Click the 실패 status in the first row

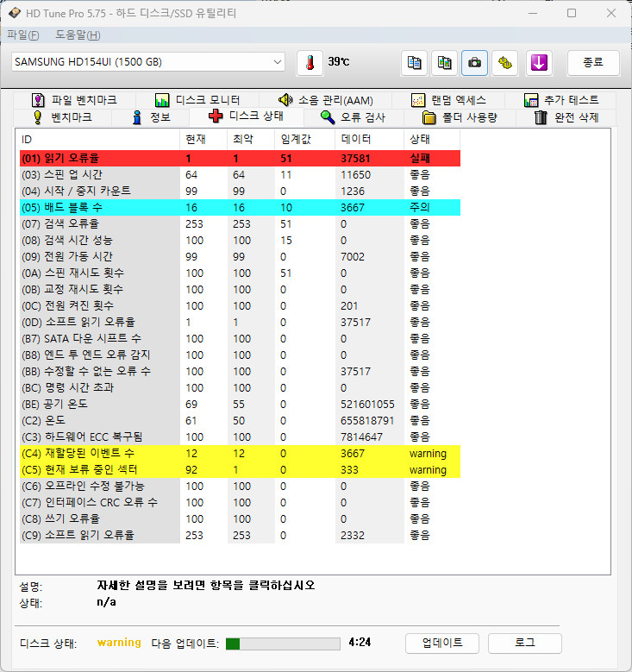click(420, 158)
